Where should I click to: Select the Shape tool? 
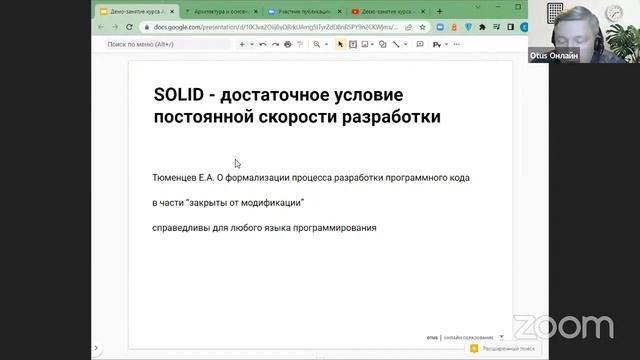(x=382, y=44)
